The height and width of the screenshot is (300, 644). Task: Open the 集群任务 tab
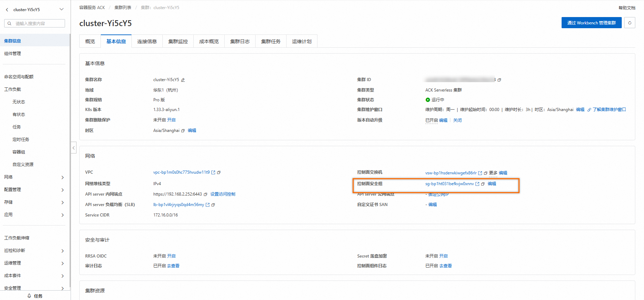pyautogui.click(x=271, y=41)
